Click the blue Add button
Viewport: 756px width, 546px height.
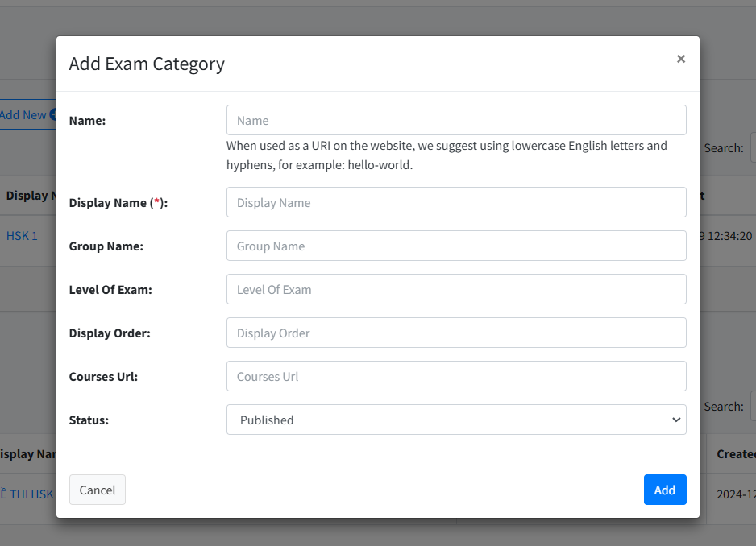[665, 490]
